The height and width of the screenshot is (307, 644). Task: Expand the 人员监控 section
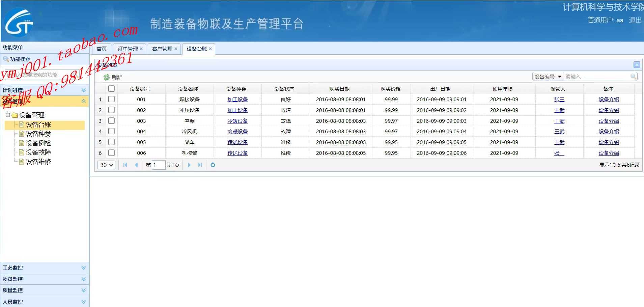84,302
